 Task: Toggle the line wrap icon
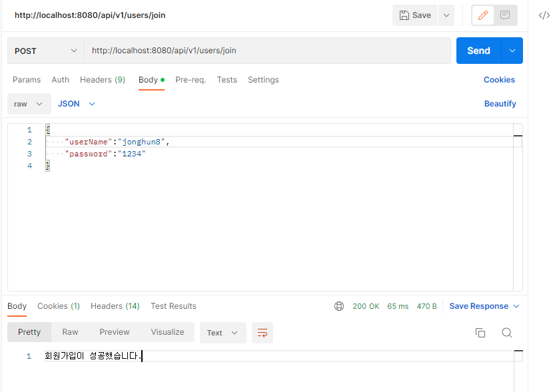pyautogui.click(x=262, y=333)
